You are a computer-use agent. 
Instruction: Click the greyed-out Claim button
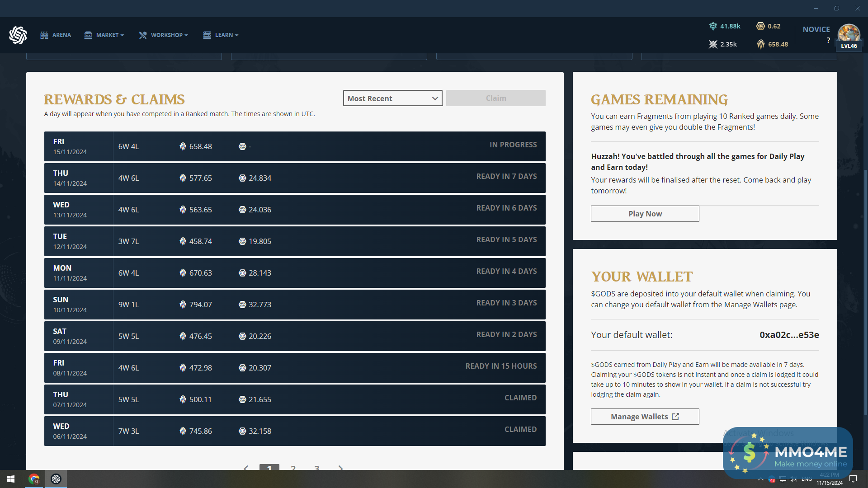click(495, 98)
